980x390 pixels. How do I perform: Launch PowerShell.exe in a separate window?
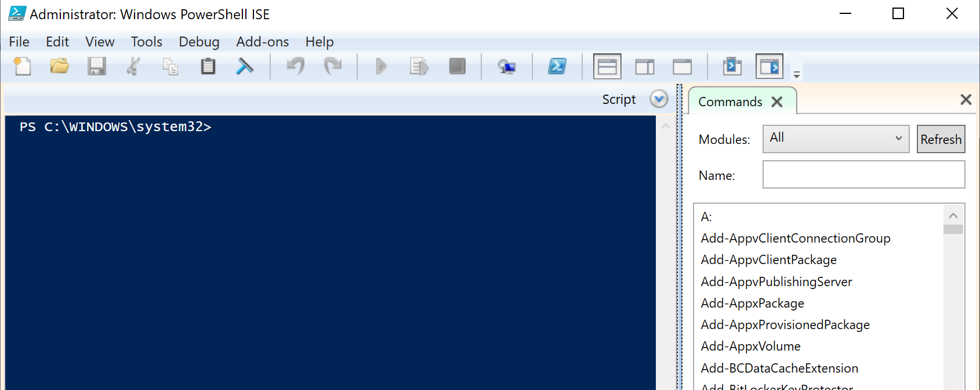point(557,66)
